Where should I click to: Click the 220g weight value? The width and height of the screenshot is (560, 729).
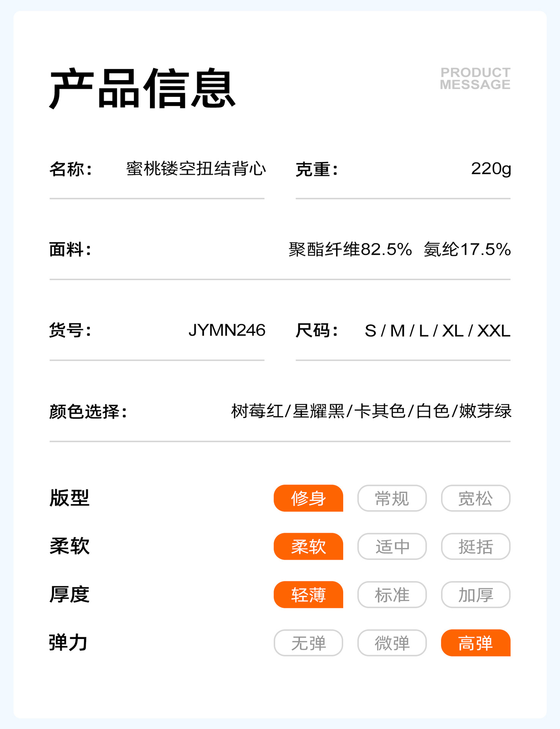coord(491,169)
